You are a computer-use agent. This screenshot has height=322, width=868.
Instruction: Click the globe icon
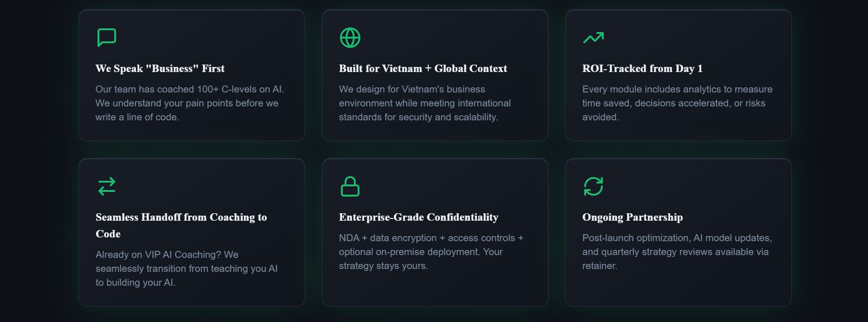(350, 38)
